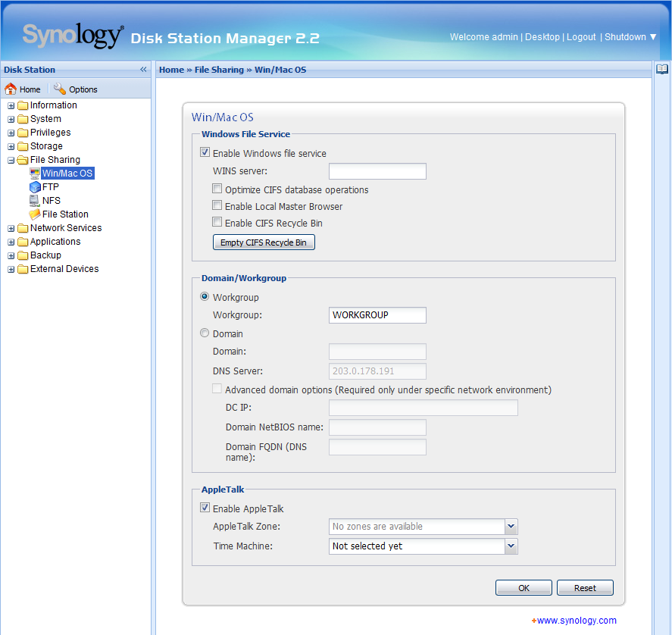Select NFS in the sidebar tree
This screenshot has height=635, width=672.
(x=51, y=201)
